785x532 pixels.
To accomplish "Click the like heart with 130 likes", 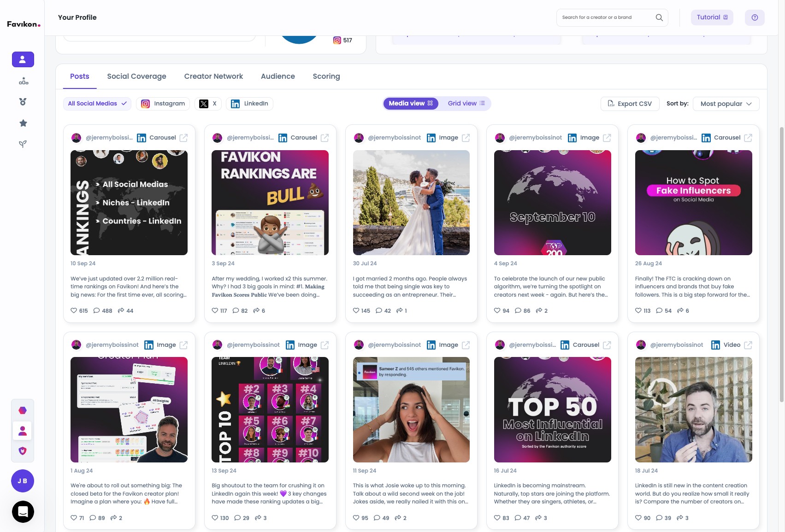I will [215, 518].
